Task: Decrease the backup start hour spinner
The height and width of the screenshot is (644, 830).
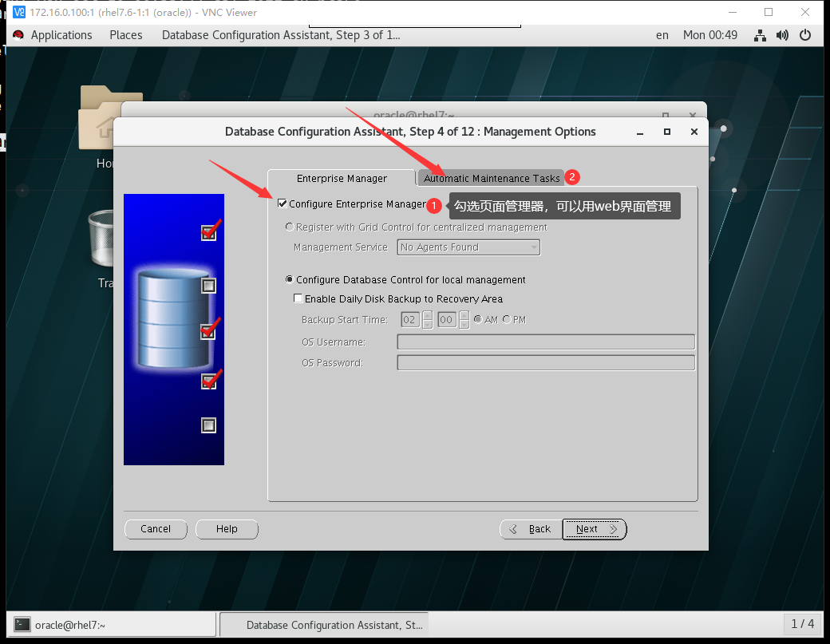Action: click(x=428, y=324)
